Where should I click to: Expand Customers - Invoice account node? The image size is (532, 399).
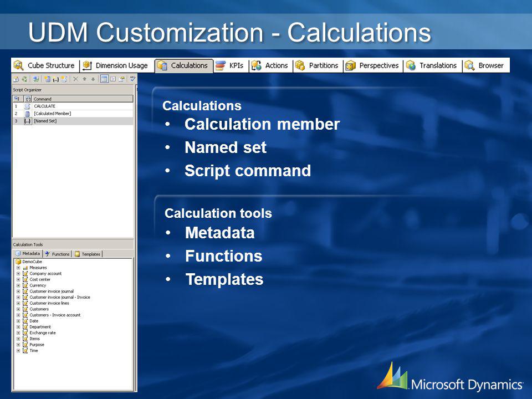[18, 315]
